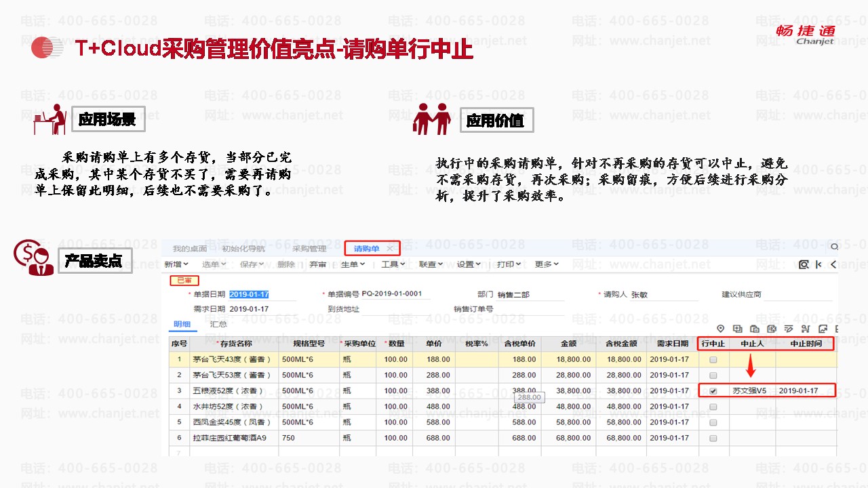Switch to 采购管理 tab

pyautogui.click(x=309, y=249)
